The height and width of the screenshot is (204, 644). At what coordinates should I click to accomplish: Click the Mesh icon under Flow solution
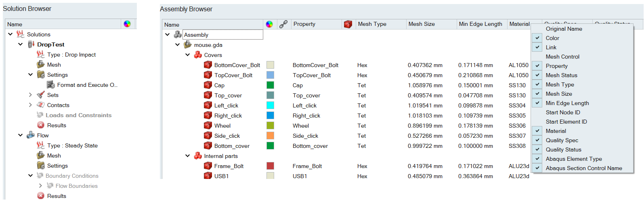click(x=41, y=156)
